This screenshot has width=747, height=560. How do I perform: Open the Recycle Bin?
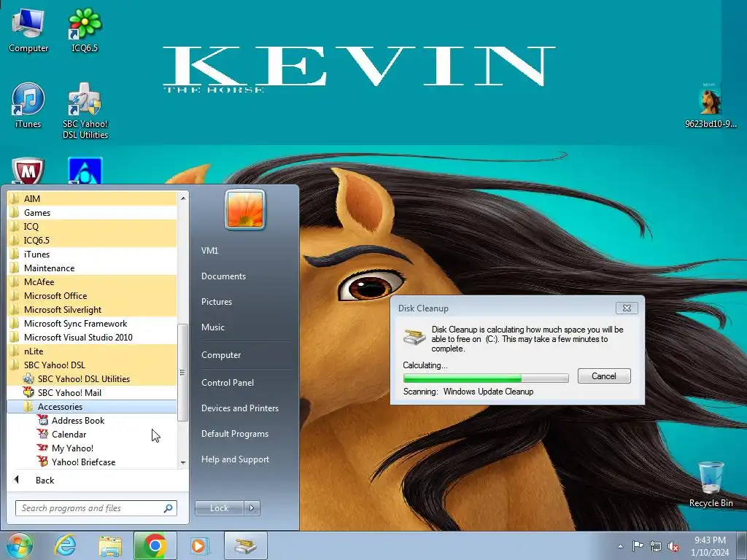(711, 485)
